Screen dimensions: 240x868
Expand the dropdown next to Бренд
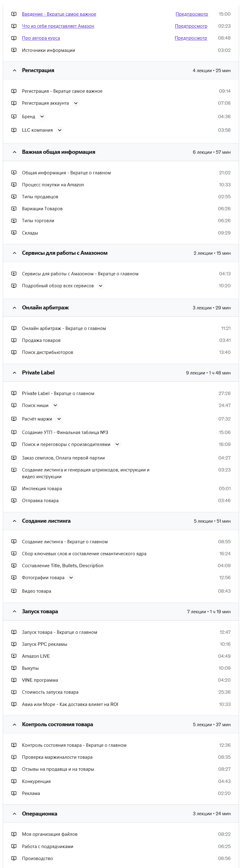click(42, 117)
